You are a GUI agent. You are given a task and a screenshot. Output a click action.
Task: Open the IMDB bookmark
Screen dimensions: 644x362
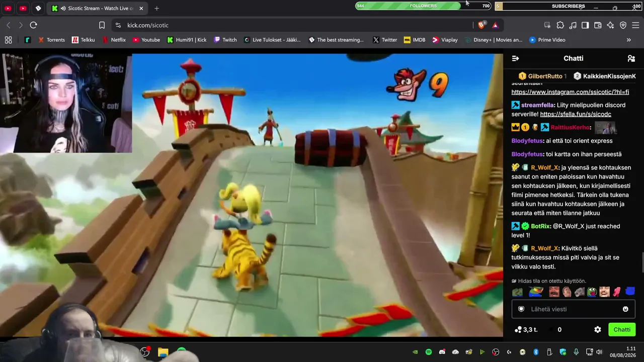pos(415,40)
